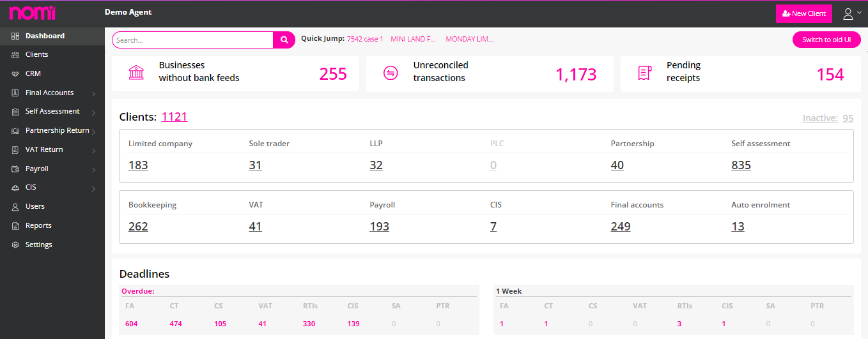Click the Users person icon
Screen dimensions: 868x339
(x=15, y=207)
